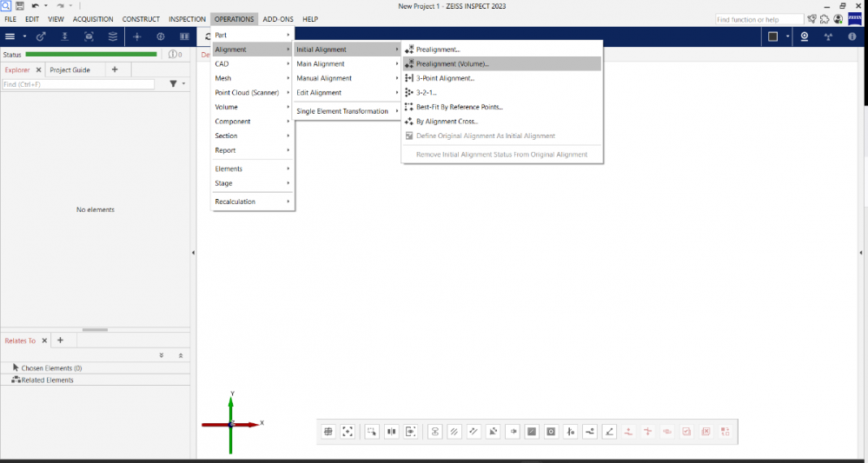
Task: Focus the Find function or help field
Action: [759, 19]
